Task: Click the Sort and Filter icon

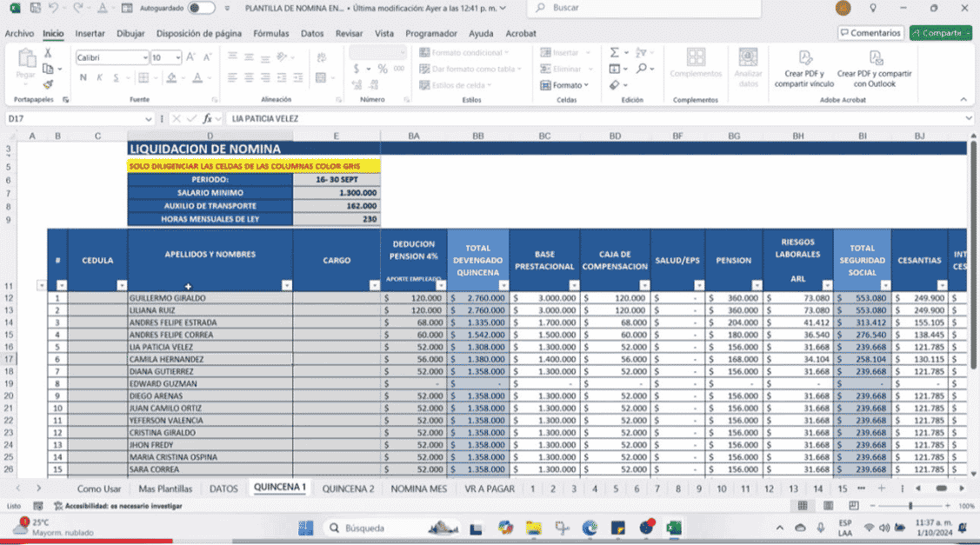Action: point(641,52)
